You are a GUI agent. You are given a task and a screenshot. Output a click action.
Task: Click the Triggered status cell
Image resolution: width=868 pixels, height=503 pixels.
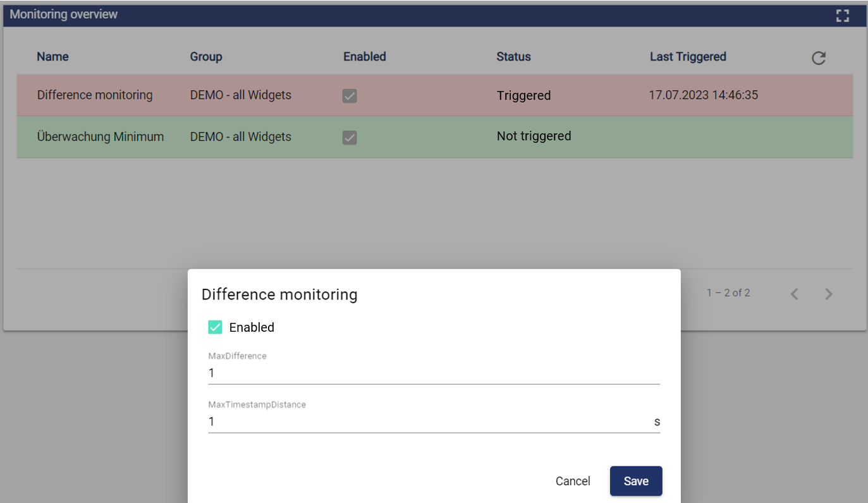pos(523,95)
